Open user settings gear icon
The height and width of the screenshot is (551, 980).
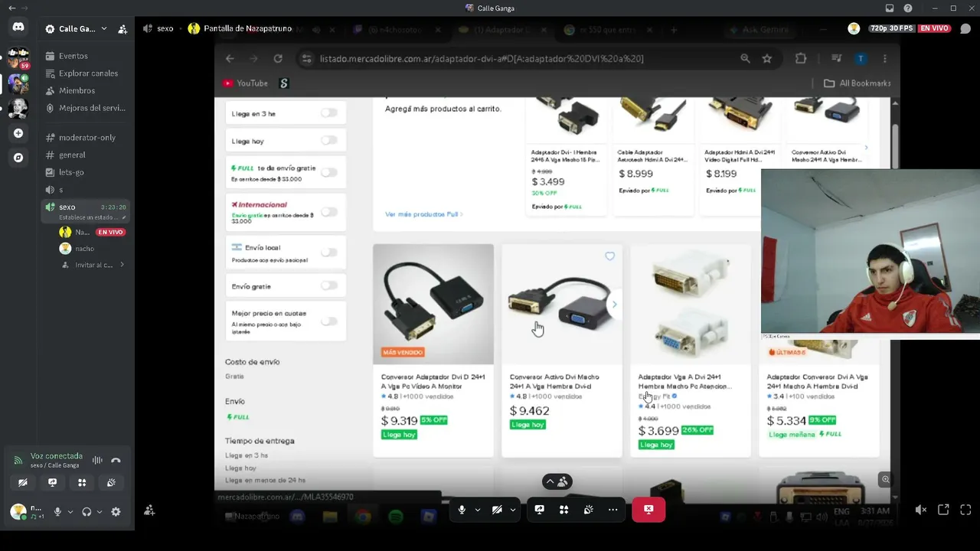click(116, 512)
